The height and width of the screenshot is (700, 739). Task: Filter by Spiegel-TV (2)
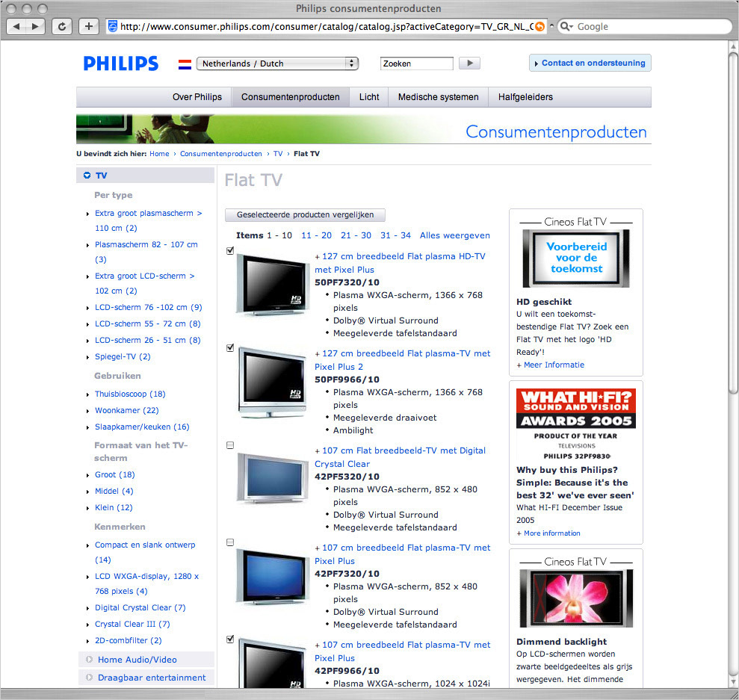pos(123,356)
